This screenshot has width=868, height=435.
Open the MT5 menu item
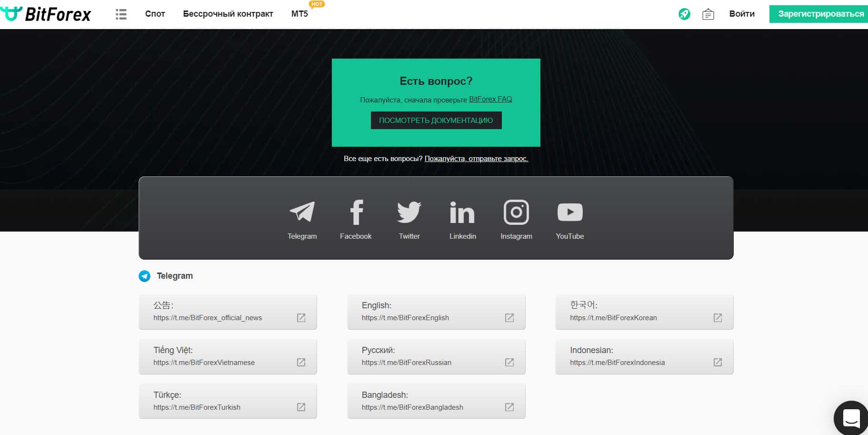point(299,14)
